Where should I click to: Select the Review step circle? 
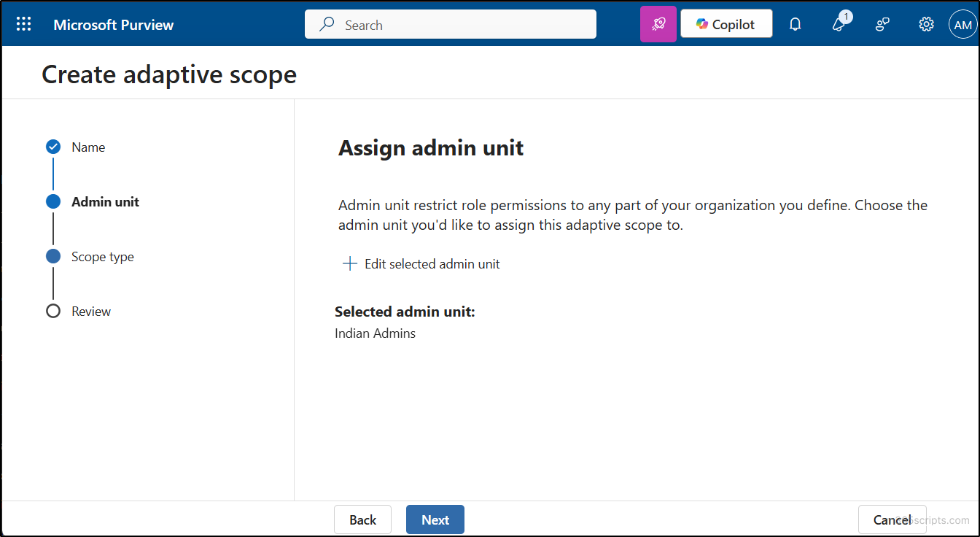click(53, 312)
